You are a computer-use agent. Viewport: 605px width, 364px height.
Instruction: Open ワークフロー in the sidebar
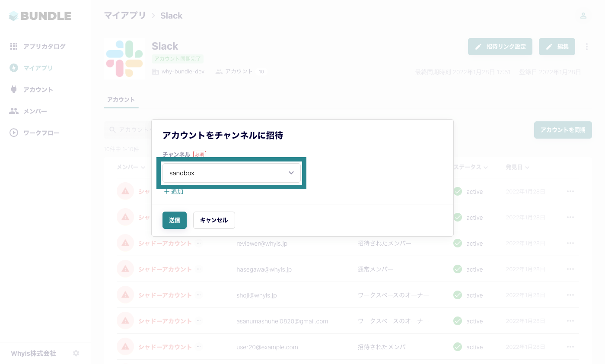click(41, 133)
